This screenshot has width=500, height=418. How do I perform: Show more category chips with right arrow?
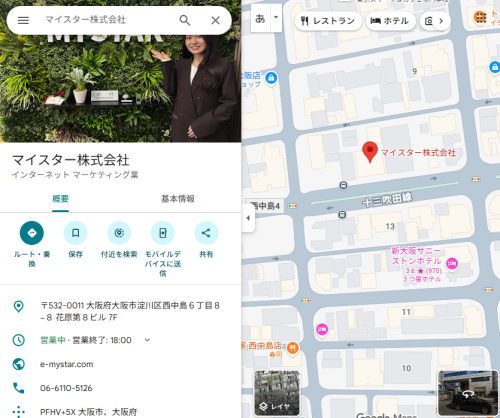[x=441, y=21]
